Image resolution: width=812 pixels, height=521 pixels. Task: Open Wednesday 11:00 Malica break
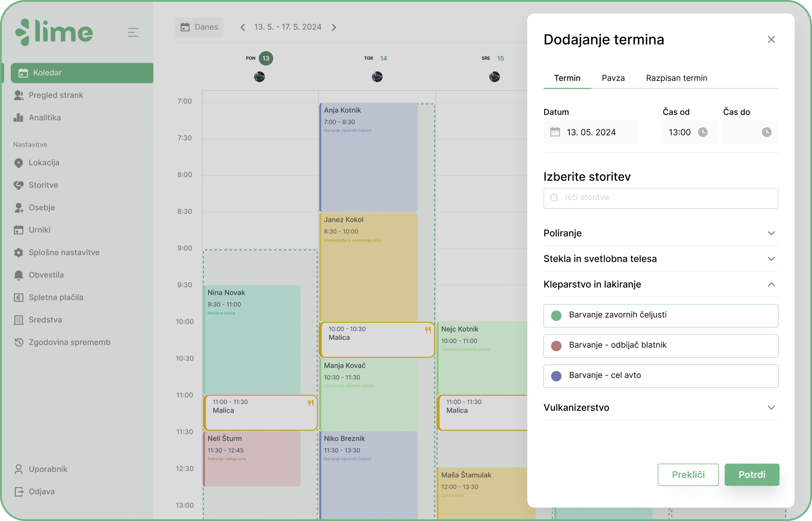[x=482, y=413]
